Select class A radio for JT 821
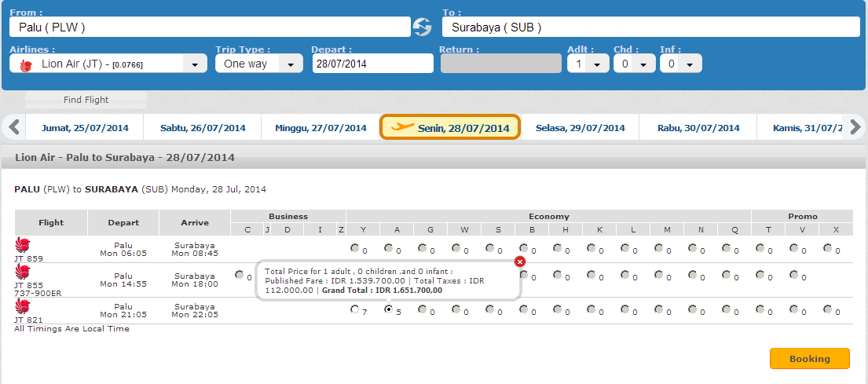 389,309
